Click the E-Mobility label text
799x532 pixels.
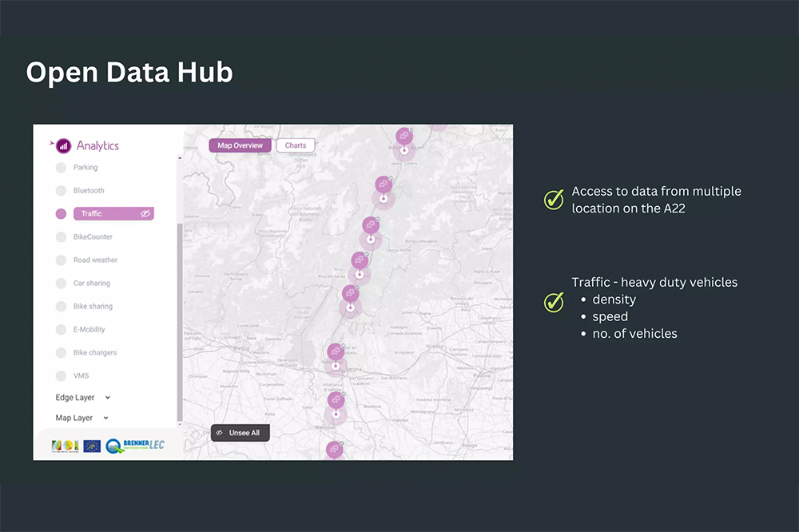[89, 330]
